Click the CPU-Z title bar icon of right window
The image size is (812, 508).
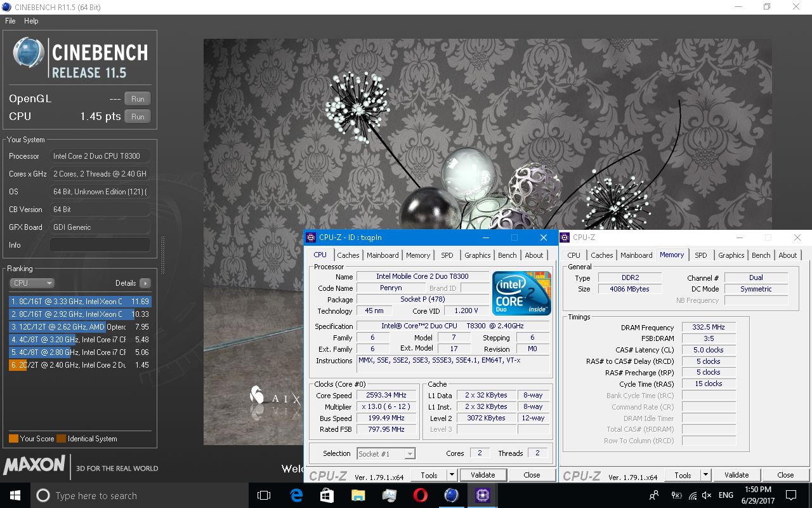pyautogui.click(x=565, y=237)
